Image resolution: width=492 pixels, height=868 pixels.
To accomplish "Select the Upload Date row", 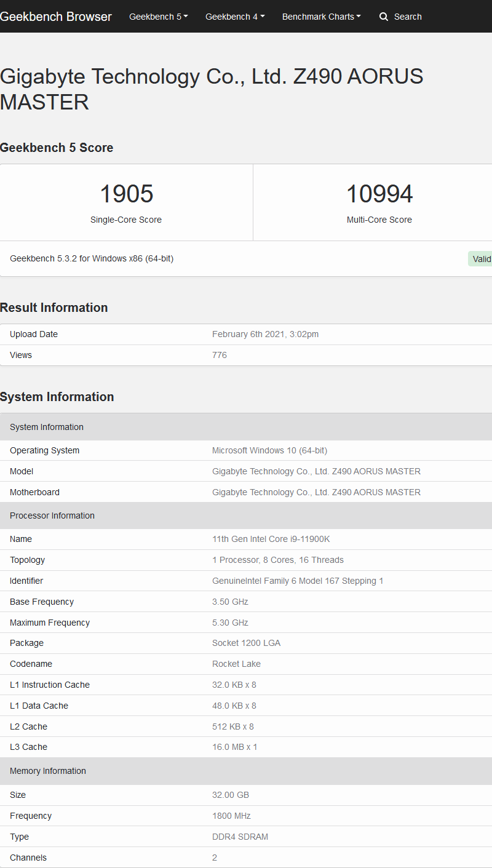I will [246, 334].
